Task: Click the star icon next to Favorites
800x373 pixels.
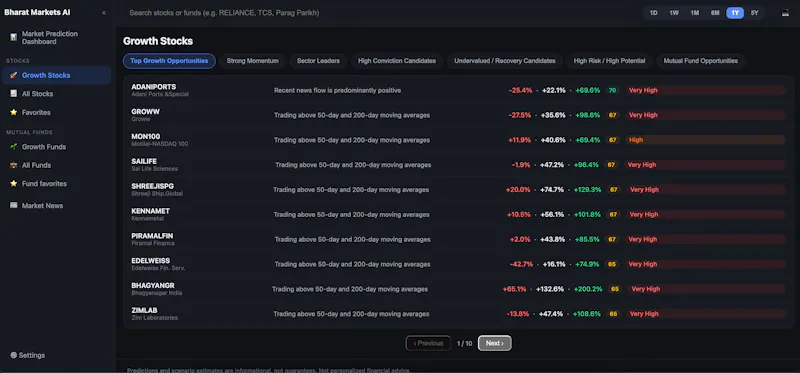Action: (x=13, y=112)
